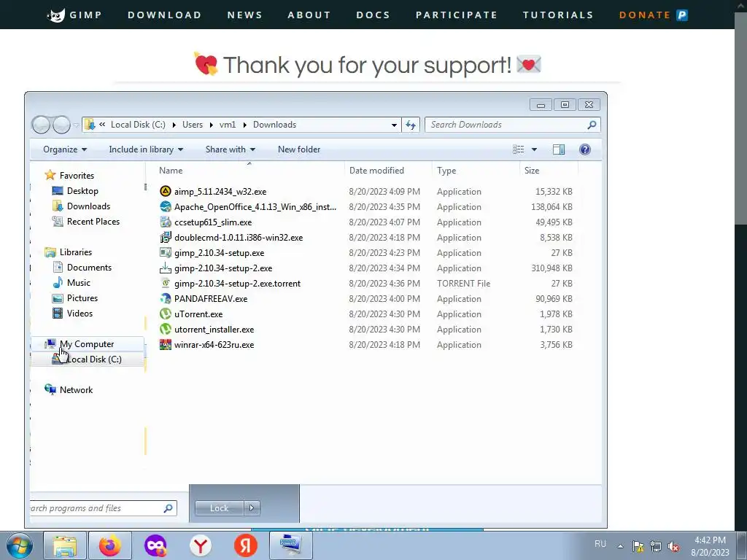Select Network in the navigation pane
The height and width of the screenshot is (560, 747).
tap(76, 389)
